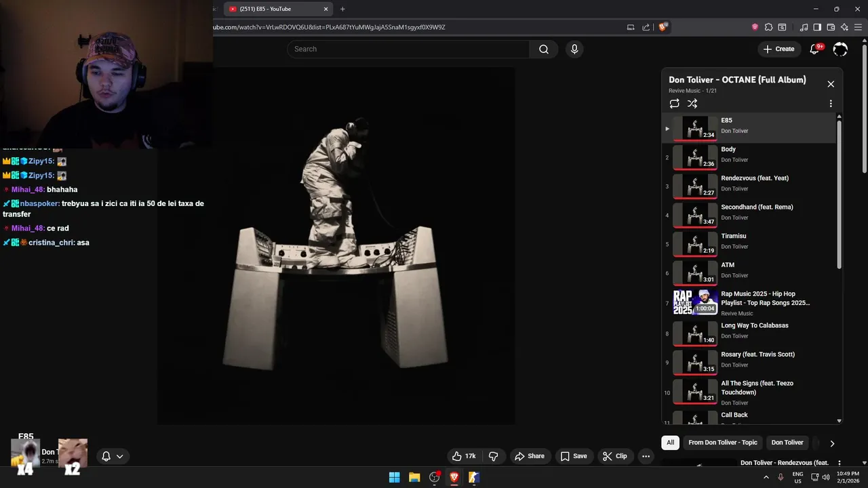Select the All filter chip
Screen dimensions: 868x488
pos(670,443)
